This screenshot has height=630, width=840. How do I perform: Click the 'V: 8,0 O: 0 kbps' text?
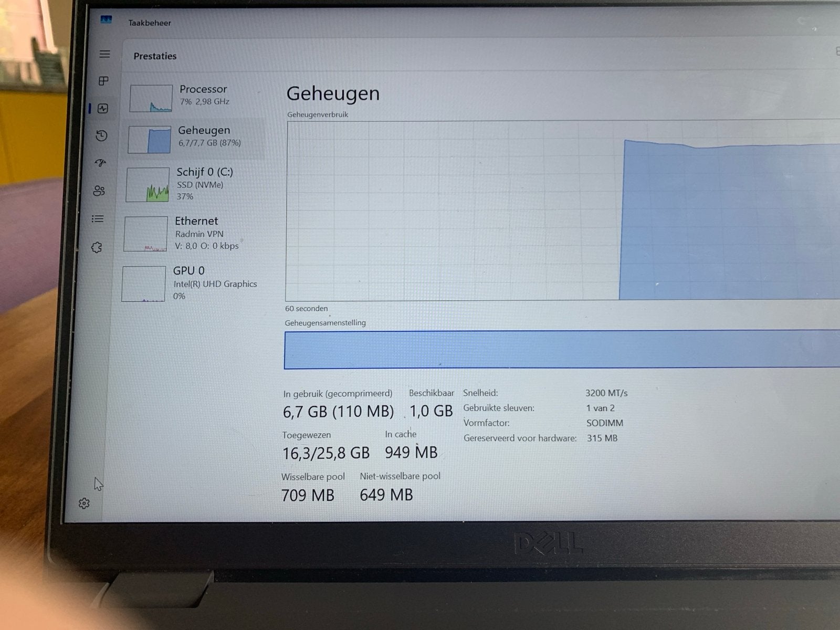[x=207, y=246]
